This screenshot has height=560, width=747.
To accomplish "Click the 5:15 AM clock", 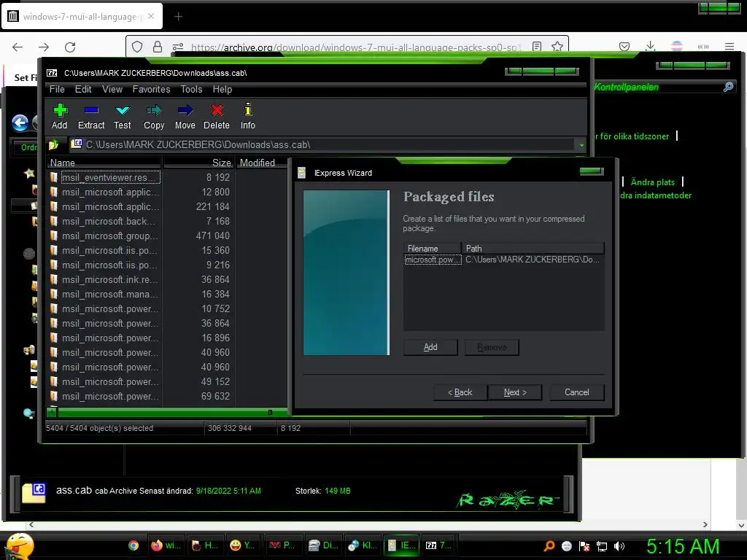I will [683, 546].
